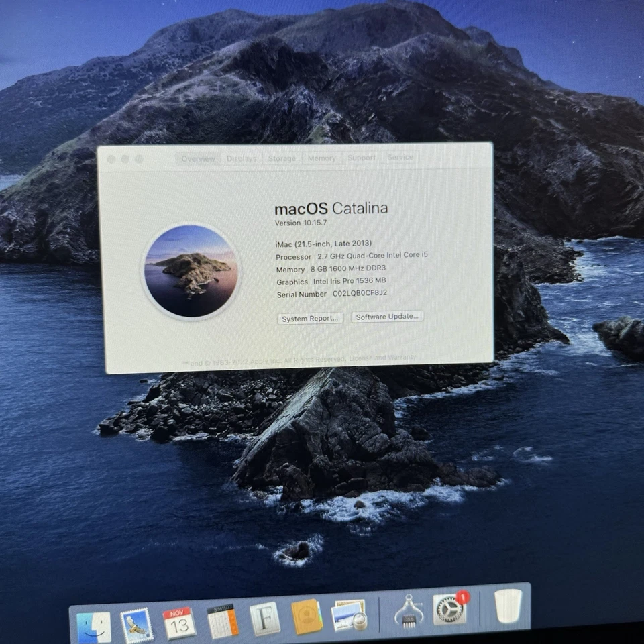View the Support tab
This screenshot has height=644, width=644.
pos(362,157)
